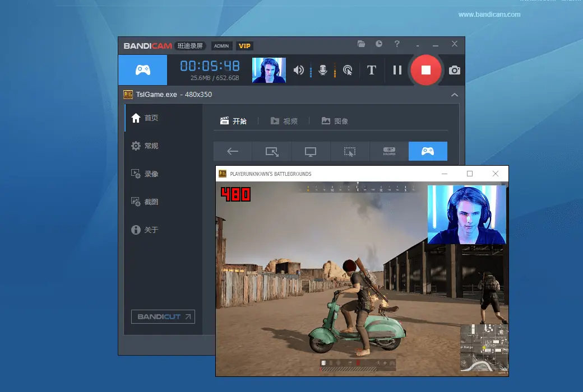583x392 pixels.
Task: Collapse the panel with the chevron arrow
Action: pos(454,95)
